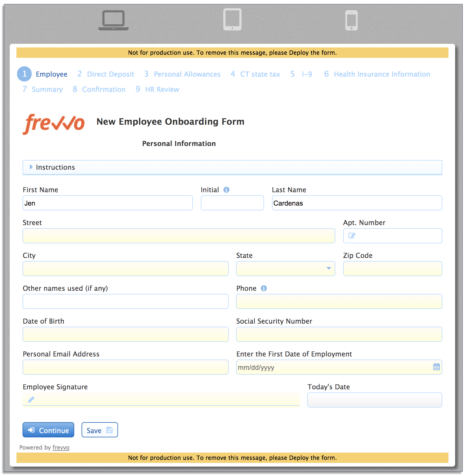Screen dimensions: 467x476
Task: Go to the CT state tax step
Action: click(255, 74)
